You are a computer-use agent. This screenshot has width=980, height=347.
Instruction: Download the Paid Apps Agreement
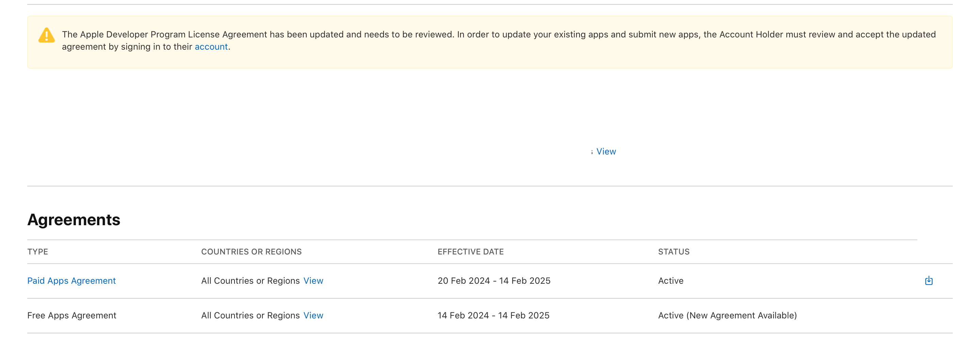pos(929,280)
